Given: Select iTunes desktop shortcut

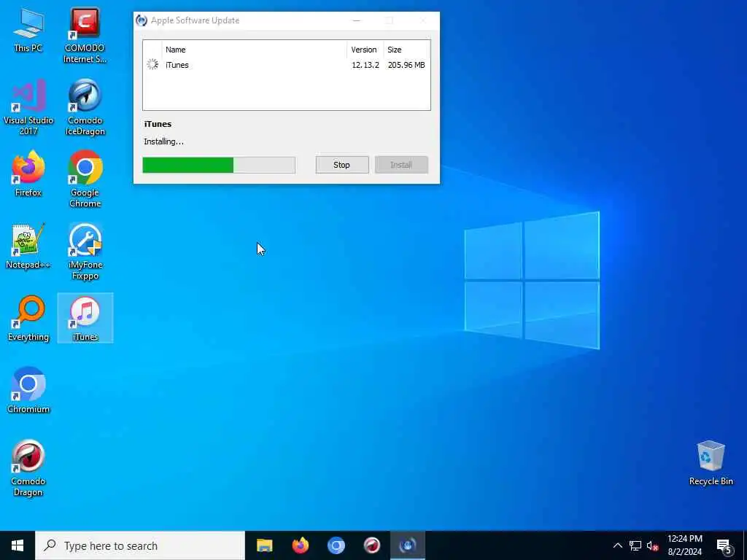Looking at the screenshot, I should (x=85, y=319).
